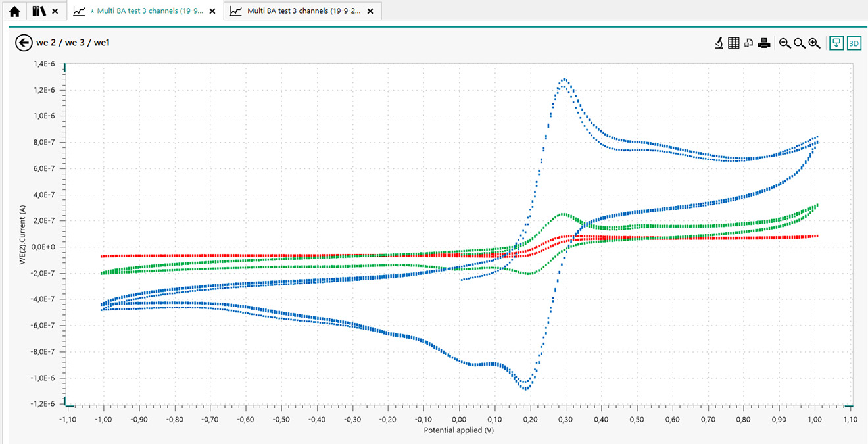Click the copy plot image icon
Screen dimensions: 868x444
pyautogui.click(x=748, y=43)
